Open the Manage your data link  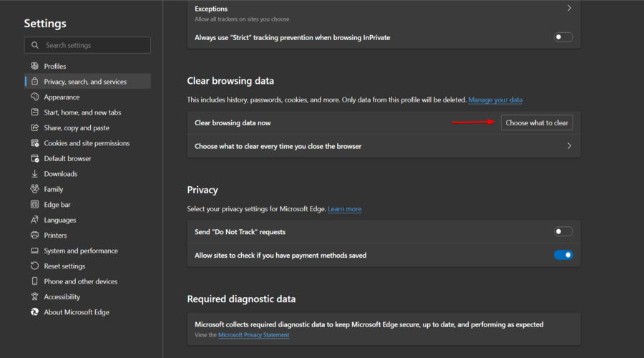click(495, 100)
